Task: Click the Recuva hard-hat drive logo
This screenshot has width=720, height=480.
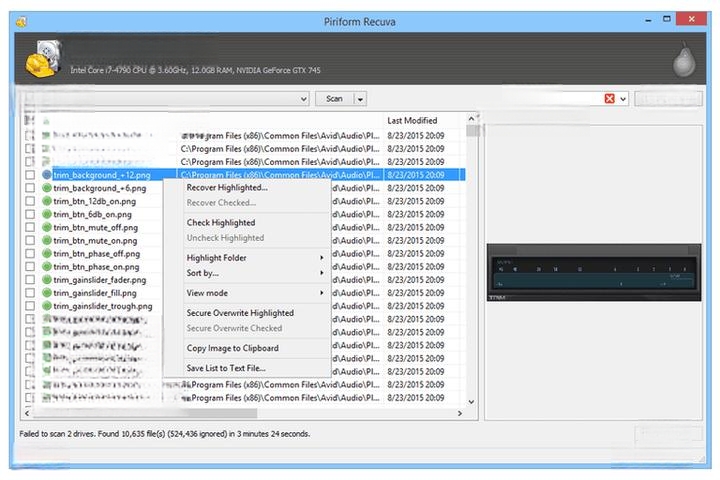Action: (x=43, y=58)
